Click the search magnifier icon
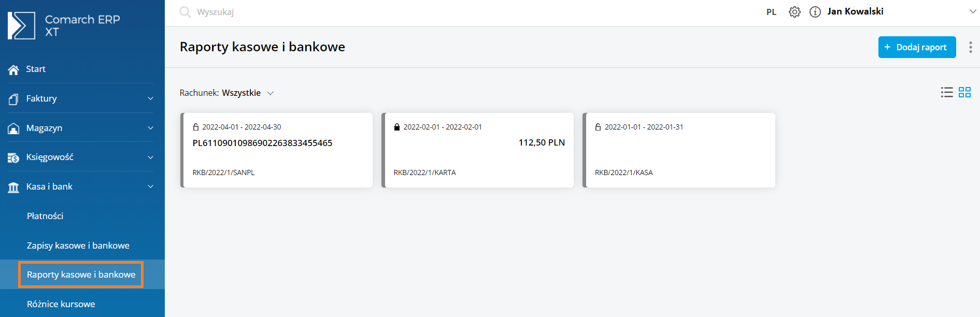Image resolution: width=980 pixels, height=317 pixels. pos(185,12)
